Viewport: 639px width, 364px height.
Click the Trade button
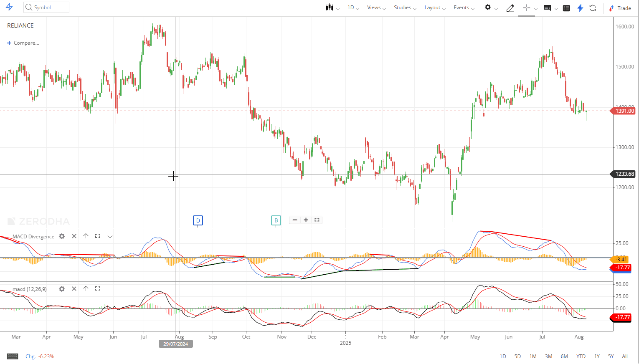[620, 8]
